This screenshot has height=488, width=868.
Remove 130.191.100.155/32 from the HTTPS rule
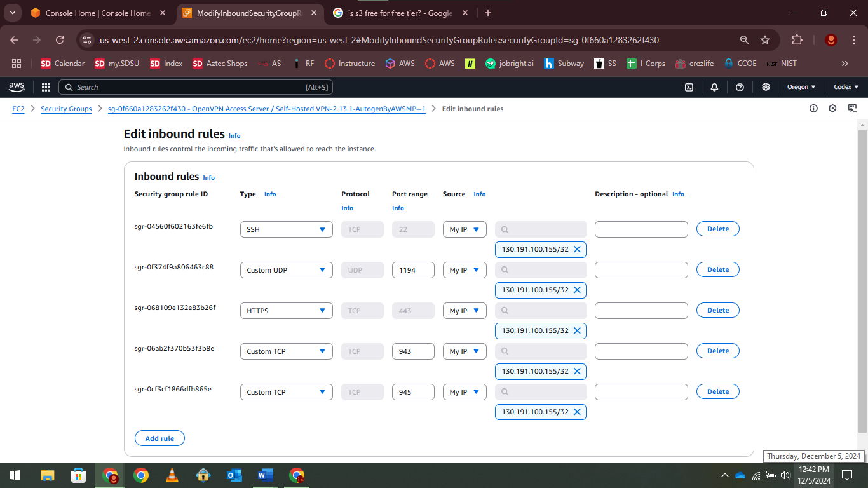click(x=577, y=331)
